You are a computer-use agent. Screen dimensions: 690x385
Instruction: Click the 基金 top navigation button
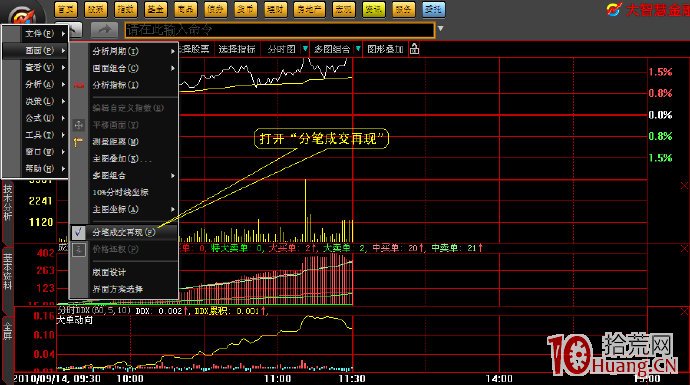click(x=155, y=9)
